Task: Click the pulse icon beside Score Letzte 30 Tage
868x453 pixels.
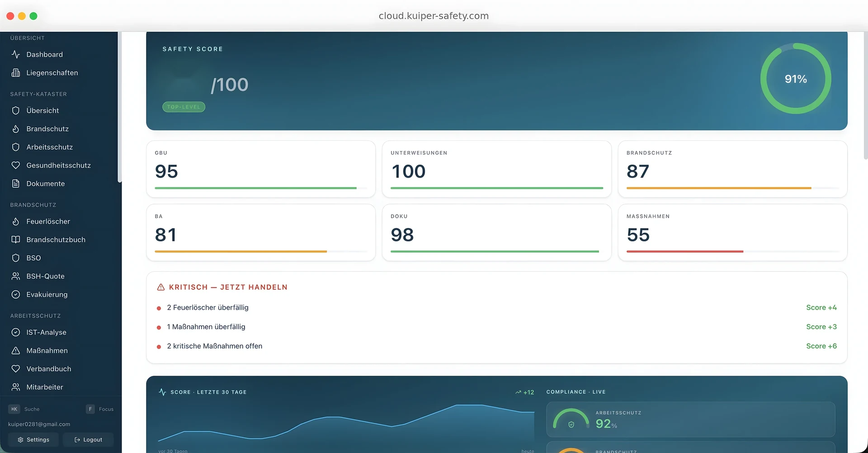Action: [163, 392]
